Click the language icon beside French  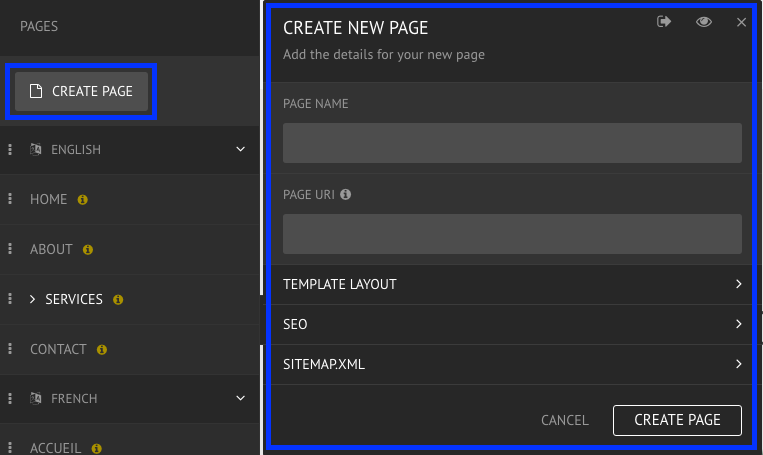pos(36,399)
